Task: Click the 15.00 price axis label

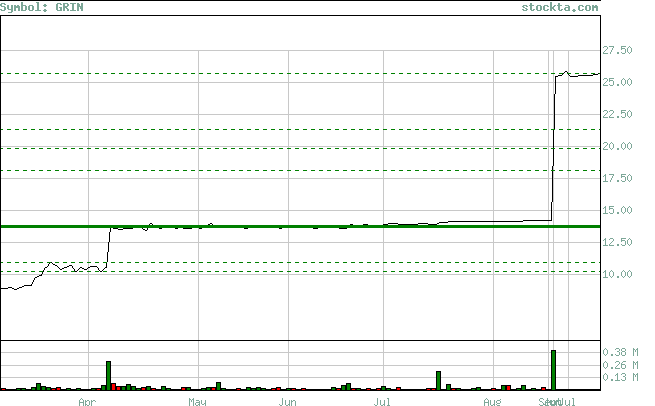Action: click(x=617, y=210)
